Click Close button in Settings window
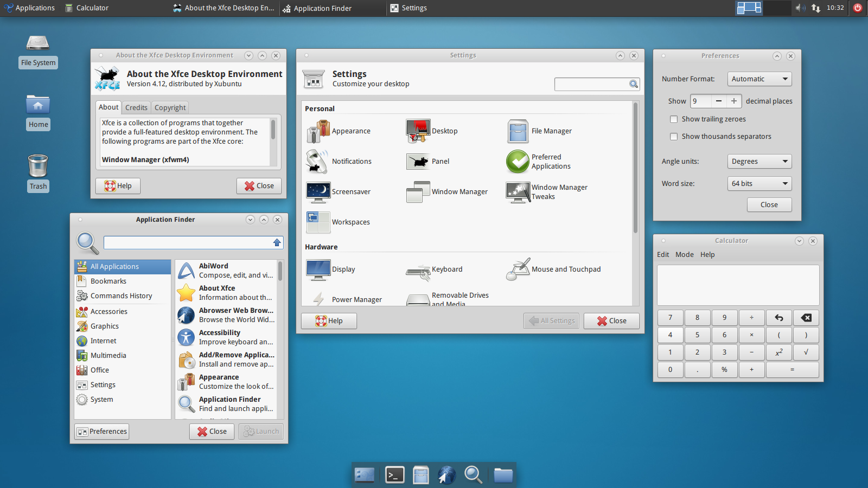 [x=611, y=321]
